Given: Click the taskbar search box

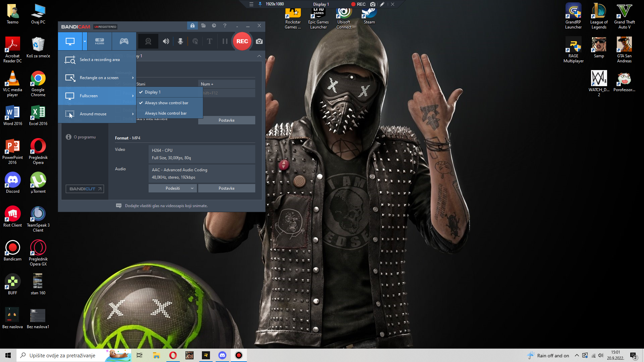Looking at the screenshot, I should point(74,355).
